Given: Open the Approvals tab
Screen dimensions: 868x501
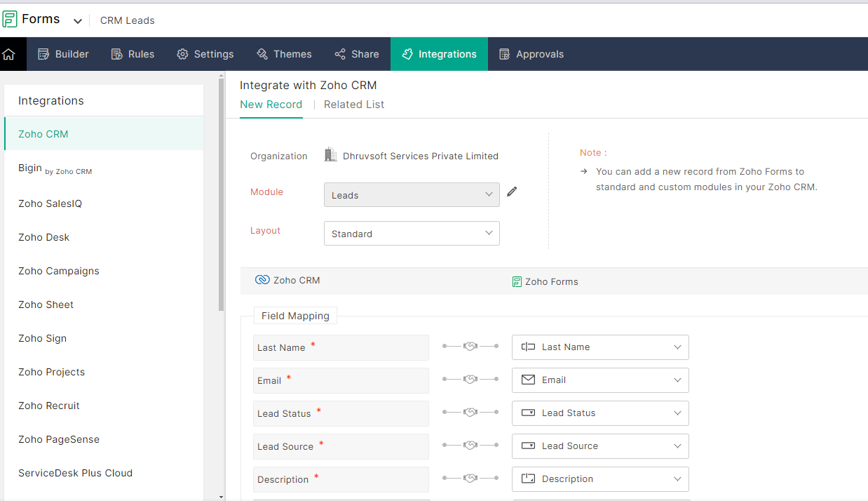Looking at the screenshot, I should coord(531,54).
